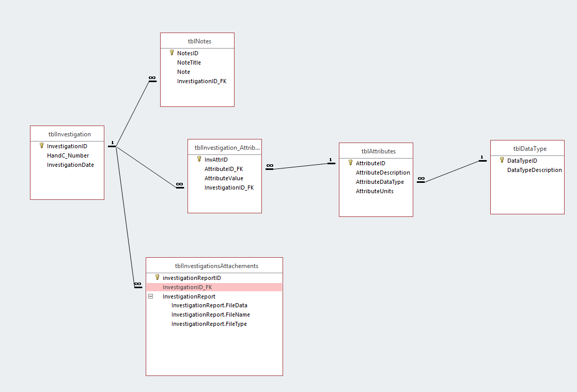Click the key icon beside NotesID

[172, 53]
